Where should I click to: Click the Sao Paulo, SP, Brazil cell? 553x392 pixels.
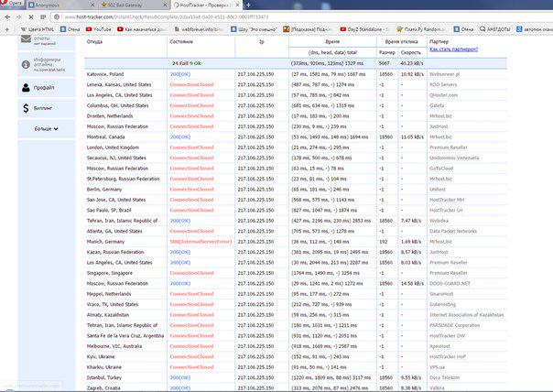pyautogui.click(x=109, y=211)
